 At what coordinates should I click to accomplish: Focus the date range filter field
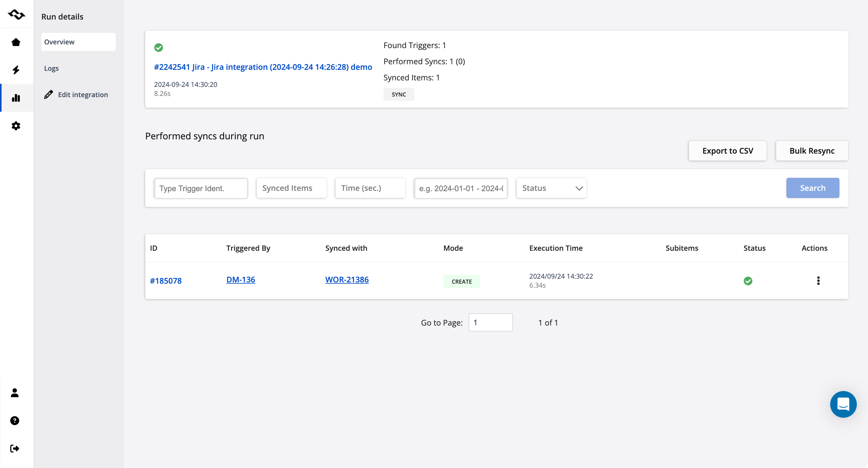pyautogui.click(x=461, y=188)
